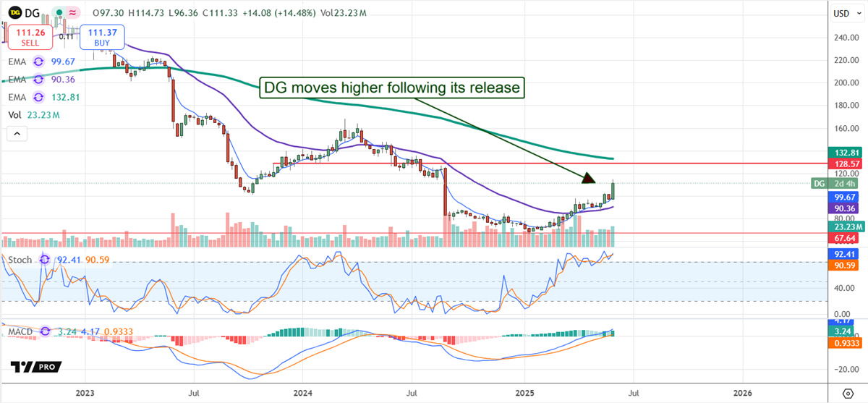
Task: Select the Stoch indicator legend label
Action: point(20,259)
